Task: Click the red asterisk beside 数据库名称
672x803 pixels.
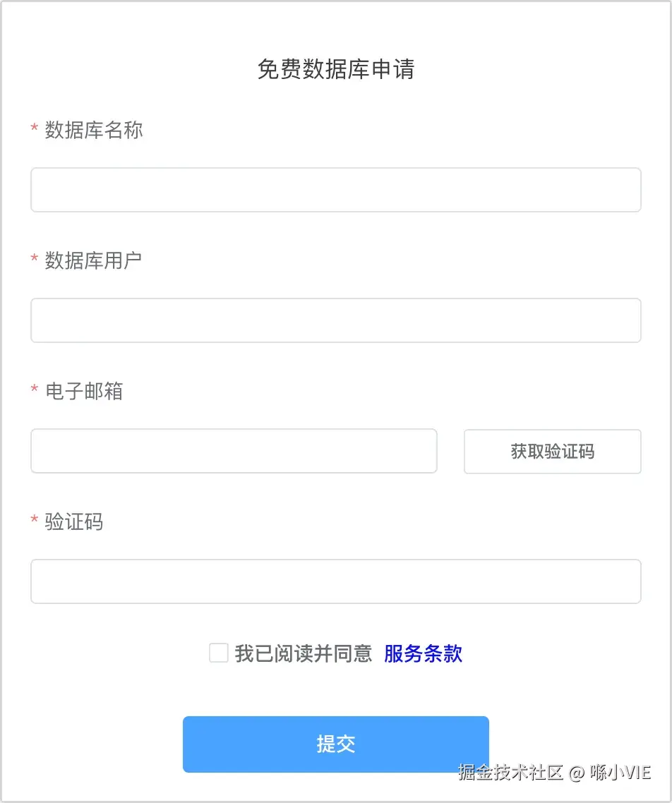Action: 34,130
